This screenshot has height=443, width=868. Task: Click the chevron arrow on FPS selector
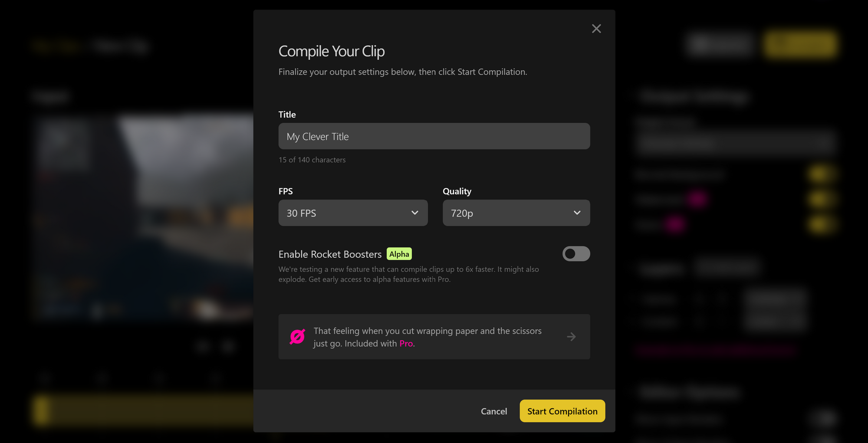[x=414, y=213]
